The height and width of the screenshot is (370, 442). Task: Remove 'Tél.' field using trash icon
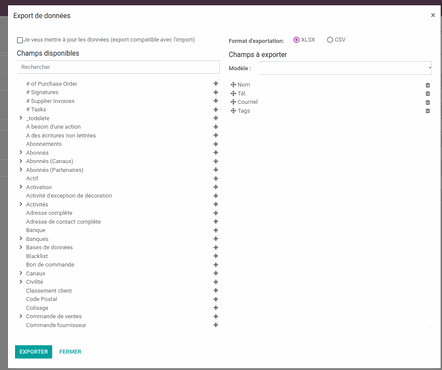tap(428, 94)
